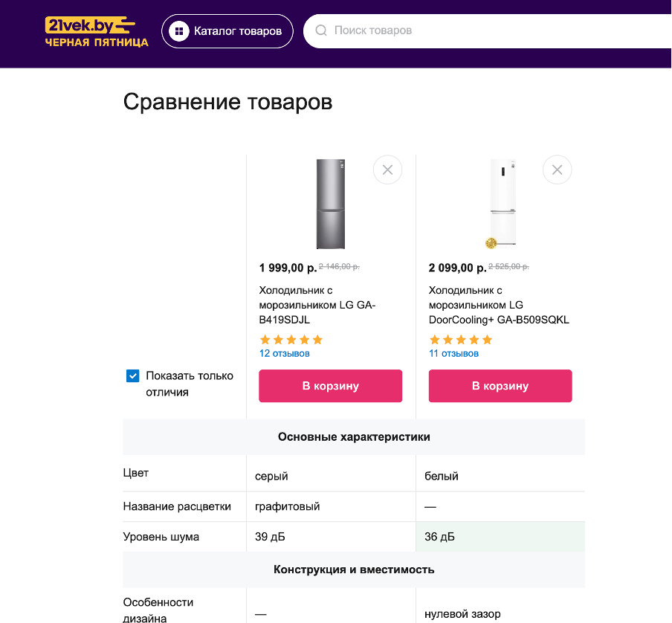This screenshot has height=623, width=672.
Task: Click the search magnifier icon
Action: tap(321, 31)
